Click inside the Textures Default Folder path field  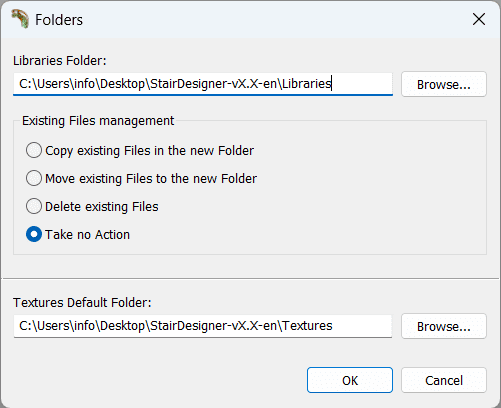203,326
